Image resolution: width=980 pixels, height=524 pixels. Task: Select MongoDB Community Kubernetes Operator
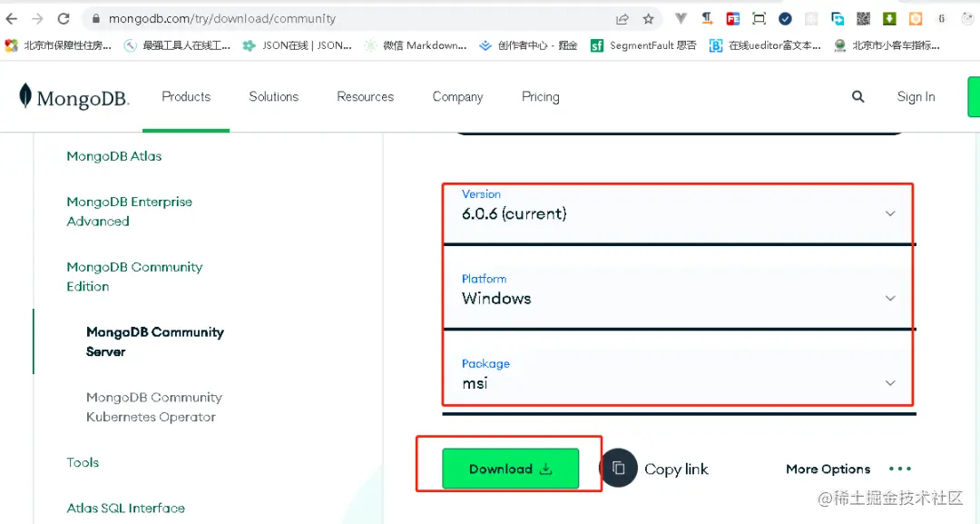click(x=153, y=407)
